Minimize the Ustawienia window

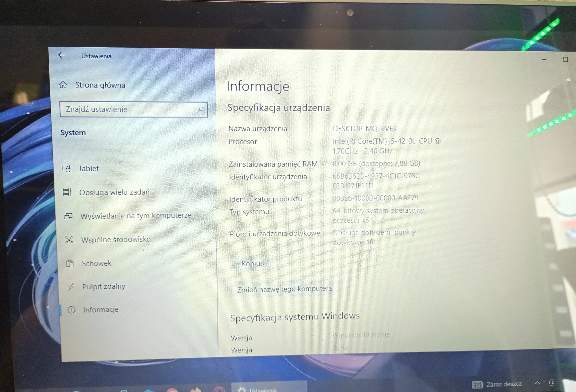tap(544, 59)
